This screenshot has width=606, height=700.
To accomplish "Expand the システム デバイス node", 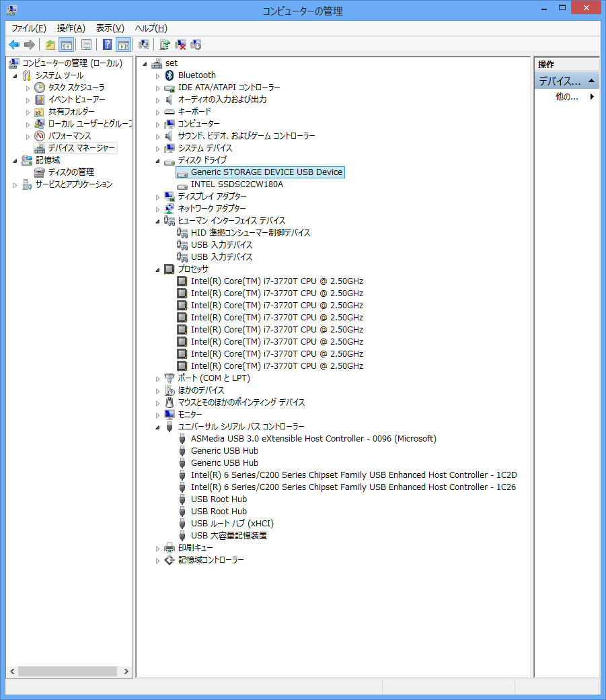I will coord(157,149).
